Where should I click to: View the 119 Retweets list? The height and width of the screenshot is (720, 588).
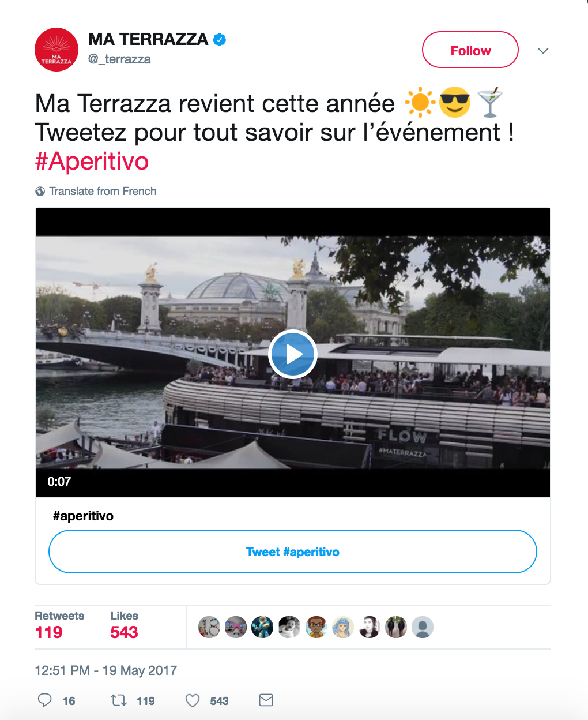pyautogui.click(x=59, y=625)
